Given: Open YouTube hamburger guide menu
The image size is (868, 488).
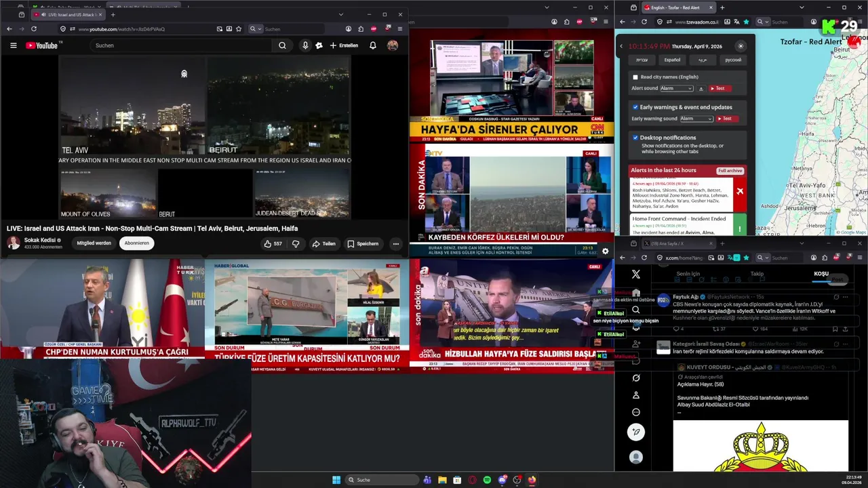Looking at the screenshot, I should 13,45.
